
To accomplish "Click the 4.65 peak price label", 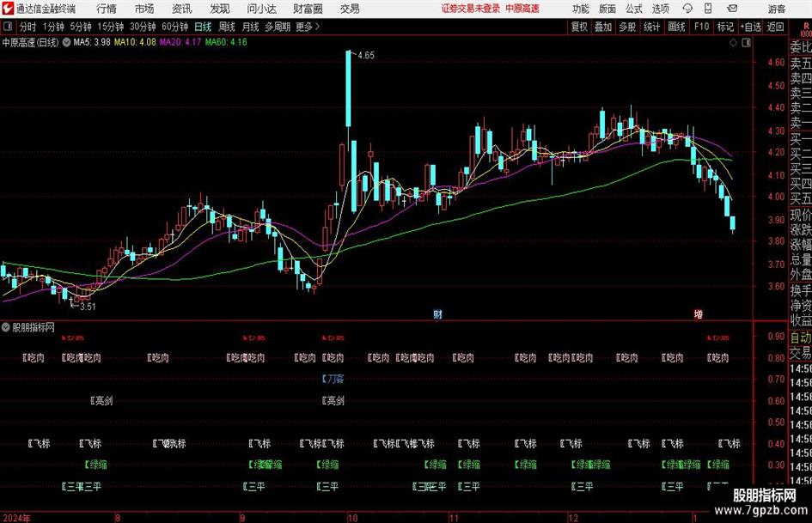I will (x=366, y=55).
